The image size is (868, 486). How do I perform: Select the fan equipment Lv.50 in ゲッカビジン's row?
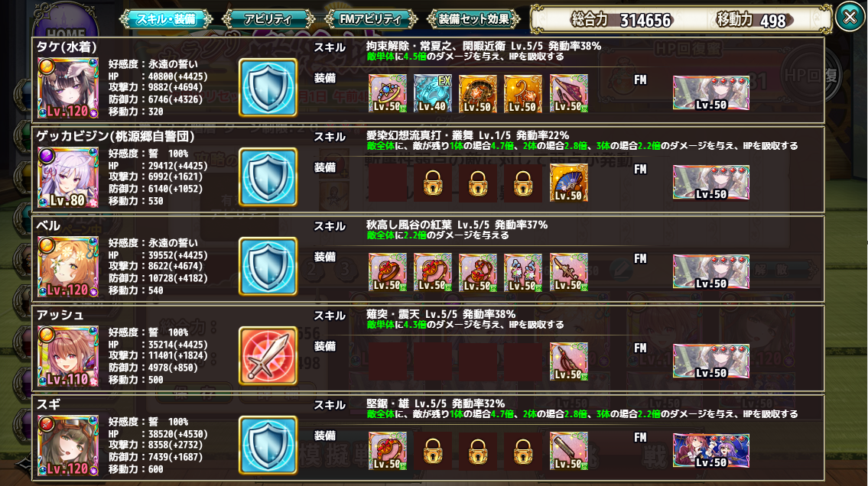click(x=568, y=183)
